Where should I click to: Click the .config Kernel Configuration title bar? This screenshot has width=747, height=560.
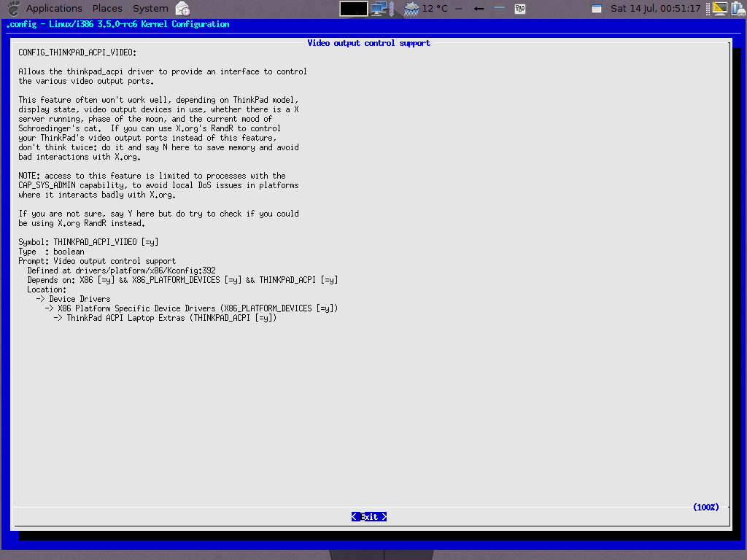tap(117, 24)
